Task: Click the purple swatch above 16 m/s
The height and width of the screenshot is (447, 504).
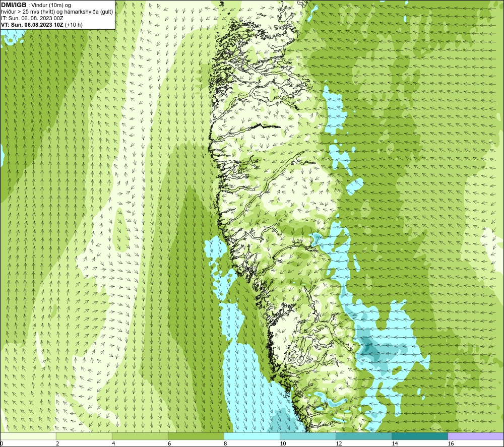Action: tap(476, 436)
